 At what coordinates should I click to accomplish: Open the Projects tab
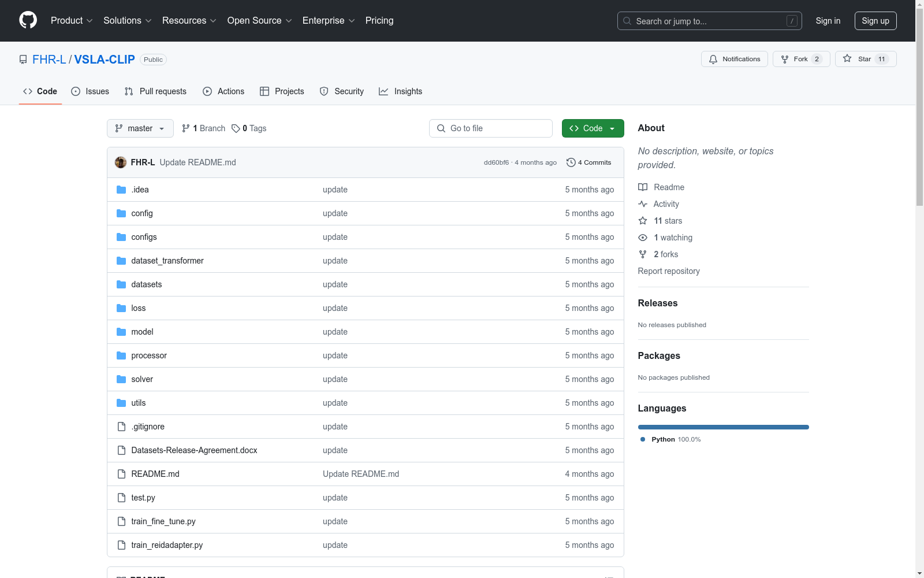pos(282,91)
